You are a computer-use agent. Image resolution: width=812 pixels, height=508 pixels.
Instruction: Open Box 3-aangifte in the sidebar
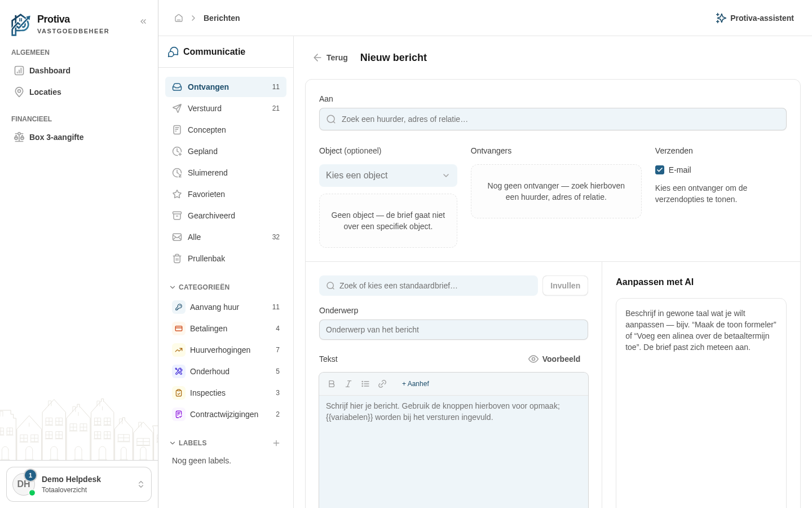tap(79, 137)
